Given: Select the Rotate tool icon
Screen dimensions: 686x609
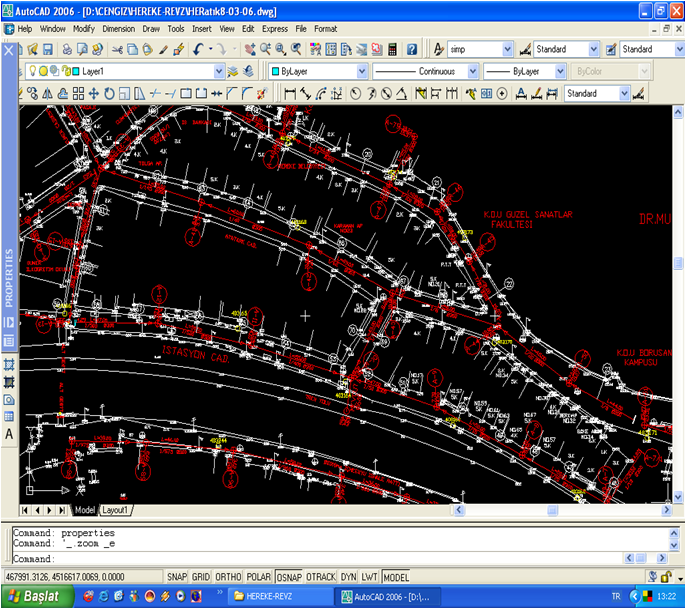Looking at the screenshot, I should click(x=109, y=93).
